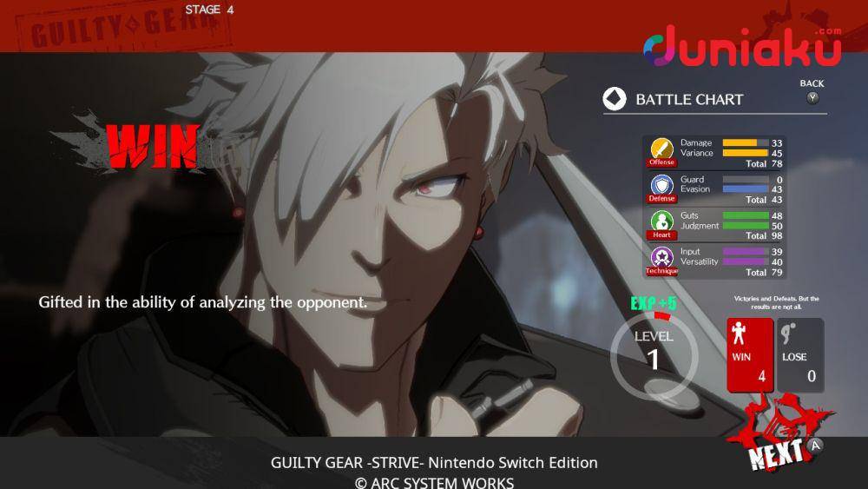Click the WIN figure icon

[739, 334]
